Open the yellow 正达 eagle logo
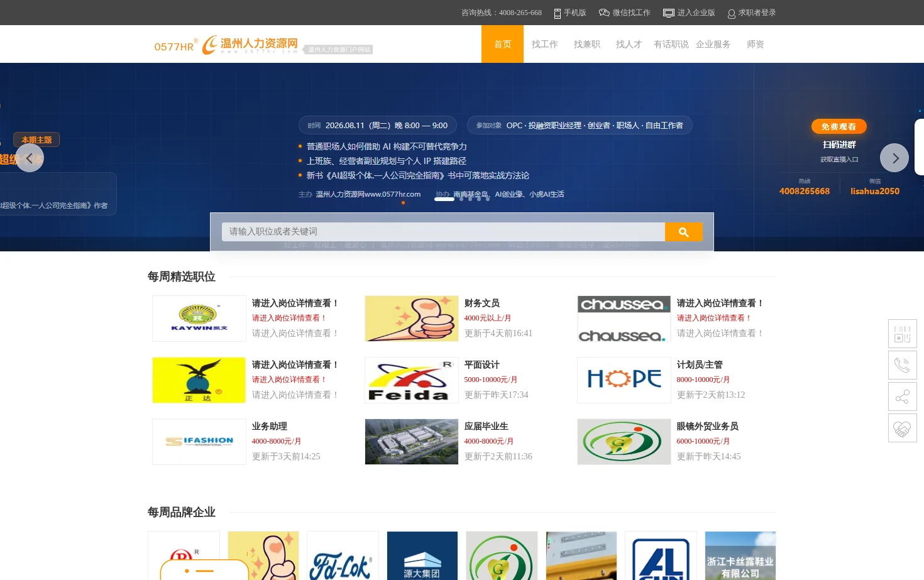 199,380
